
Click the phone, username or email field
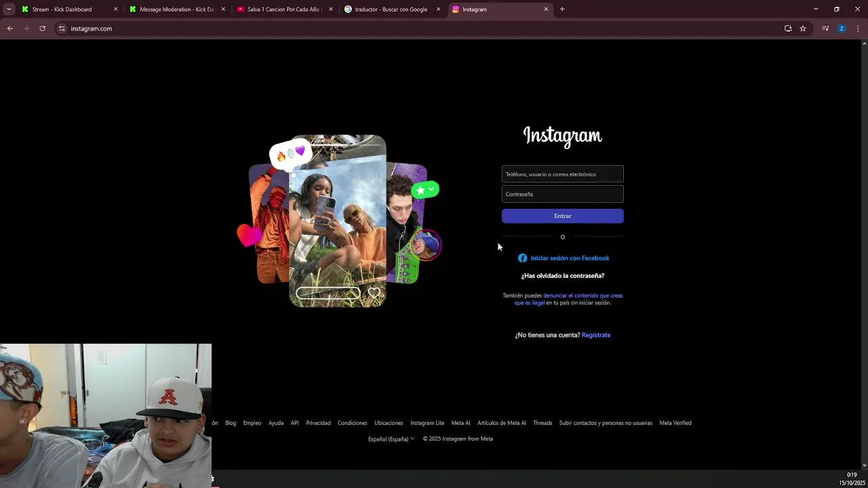pos(563,174)
